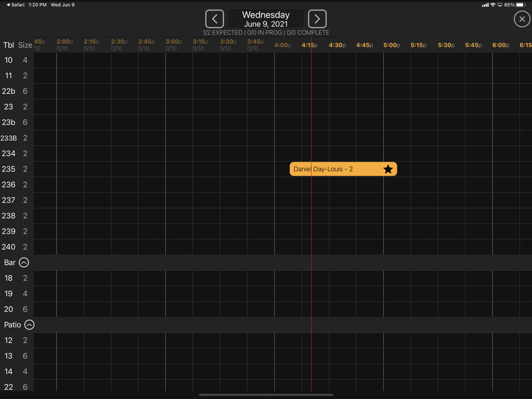The image size is (532, 399).
Task: Select table 23b row label
Action: [9, 122]
